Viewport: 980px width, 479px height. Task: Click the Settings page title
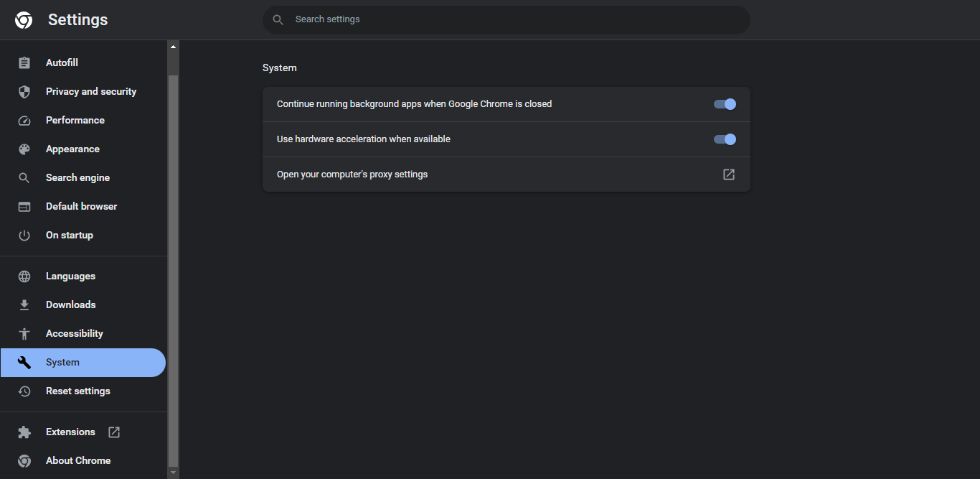coord(78,20)
